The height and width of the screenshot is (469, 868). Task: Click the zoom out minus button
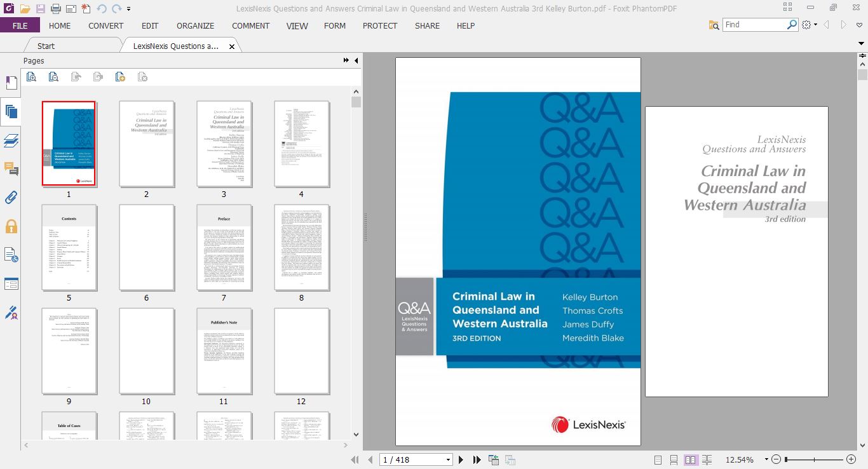(776, 459)
